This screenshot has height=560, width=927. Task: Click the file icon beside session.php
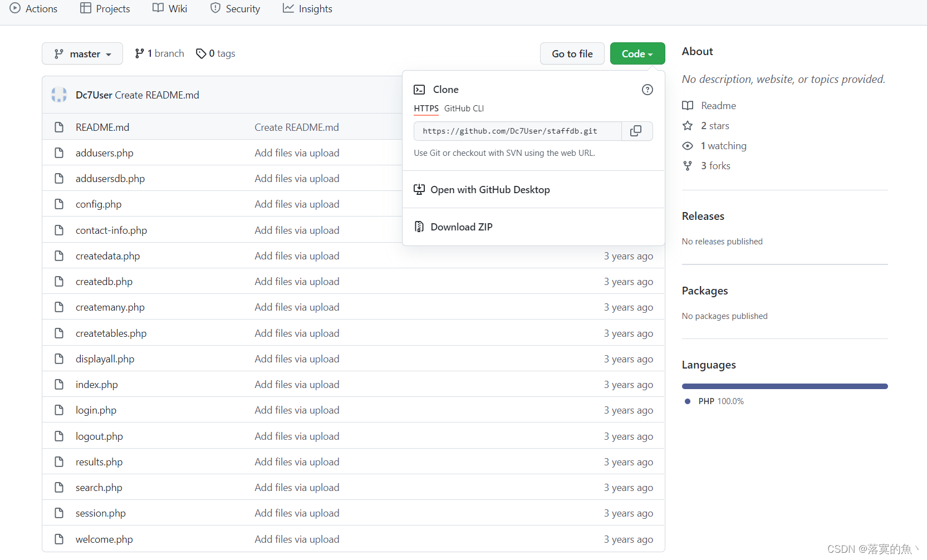pos(59,513)
